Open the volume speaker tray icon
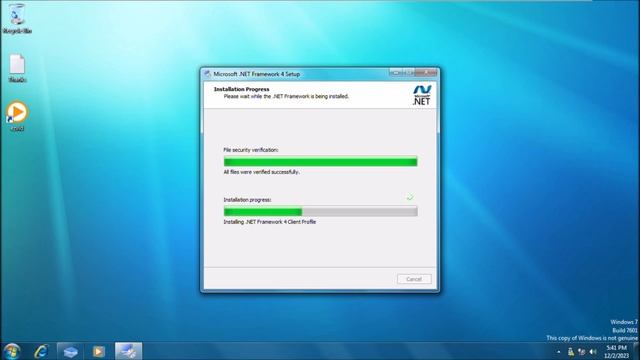 tap(593, 352)
